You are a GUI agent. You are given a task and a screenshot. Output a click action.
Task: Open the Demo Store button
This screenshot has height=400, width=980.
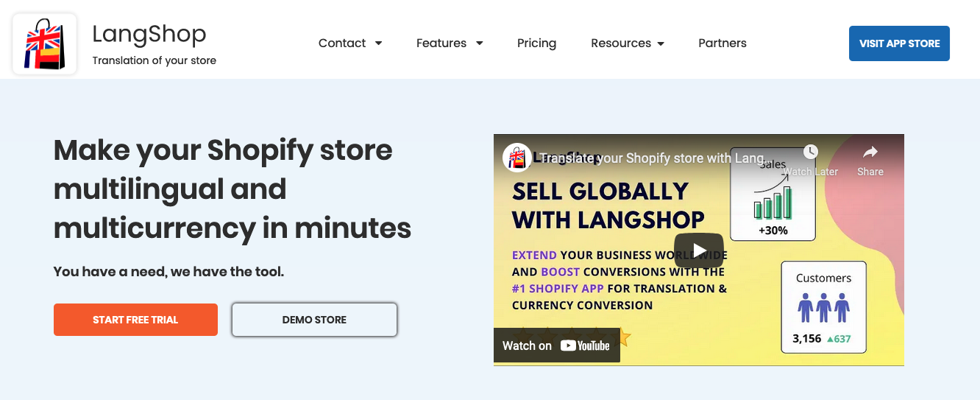[314, 320]
